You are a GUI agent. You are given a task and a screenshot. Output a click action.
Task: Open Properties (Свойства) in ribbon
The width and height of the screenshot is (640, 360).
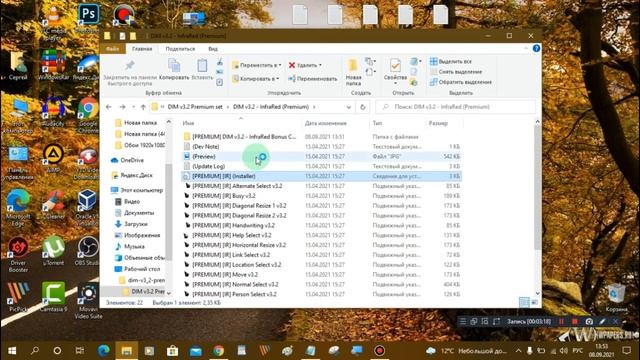pos(395,70)
